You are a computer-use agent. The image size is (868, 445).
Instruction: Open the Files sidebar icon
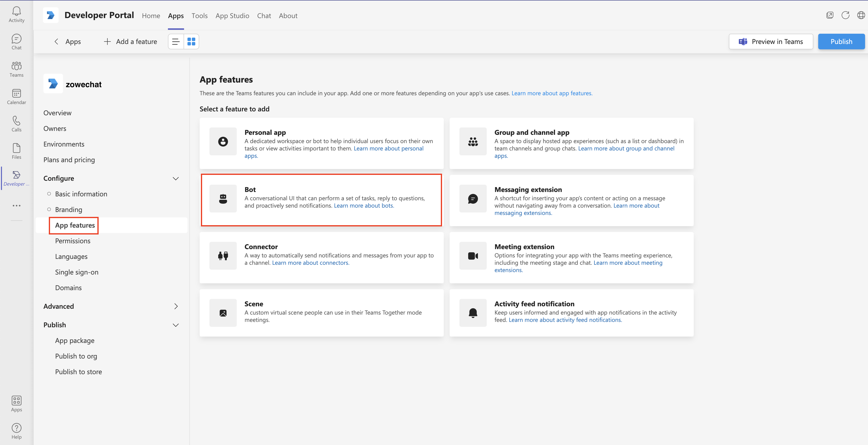(16, 151)
